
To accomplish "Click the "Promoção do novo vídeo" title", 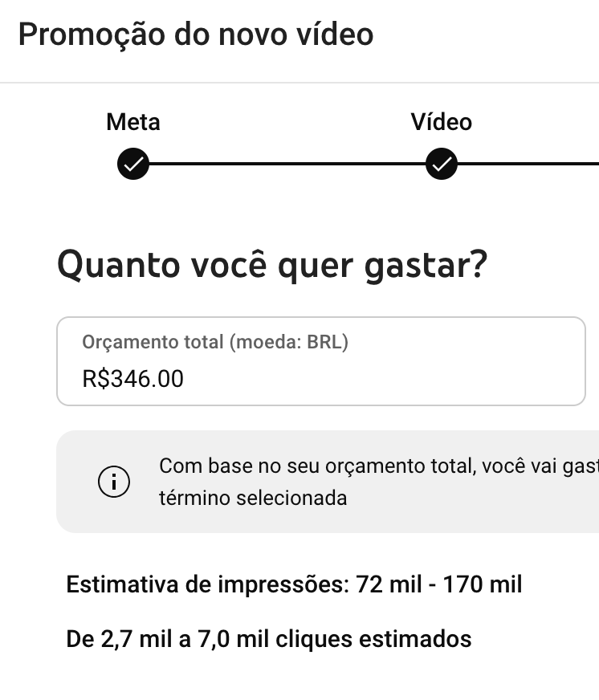I will coord(195,35).
